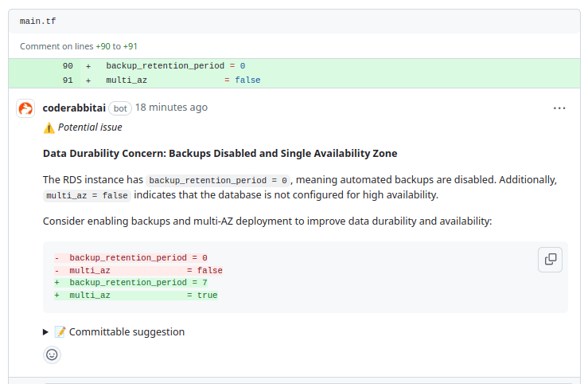
Task: Click the bot badge label
Action: [x=120, y=108]
